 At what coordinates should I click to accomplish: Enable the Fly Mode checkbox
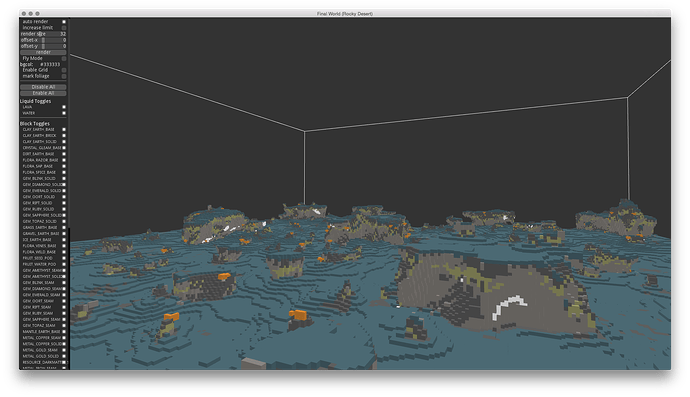[64, 59]
